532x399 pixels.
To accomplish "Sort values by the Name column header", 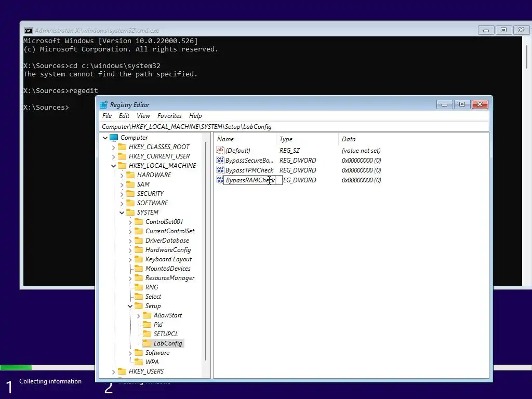I will [x=245, y=139].
